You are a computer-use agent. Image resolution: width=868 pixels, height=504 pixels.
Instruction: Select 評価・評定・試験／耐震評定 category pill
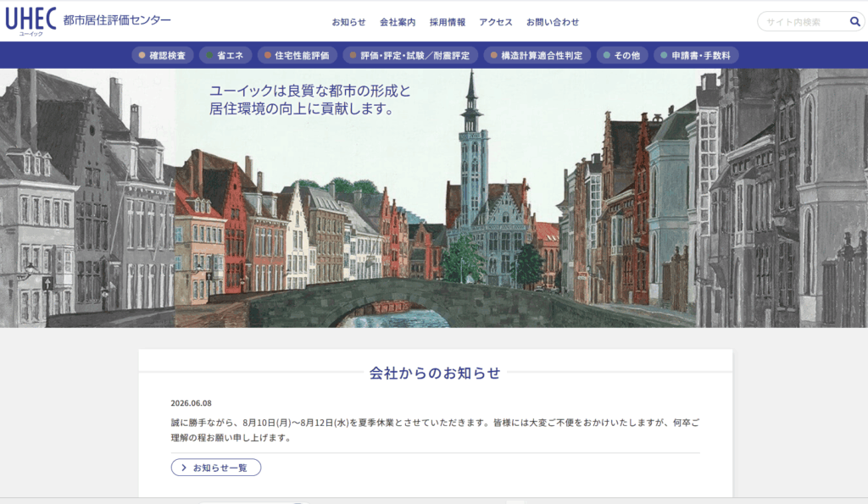tap(410, 55)
